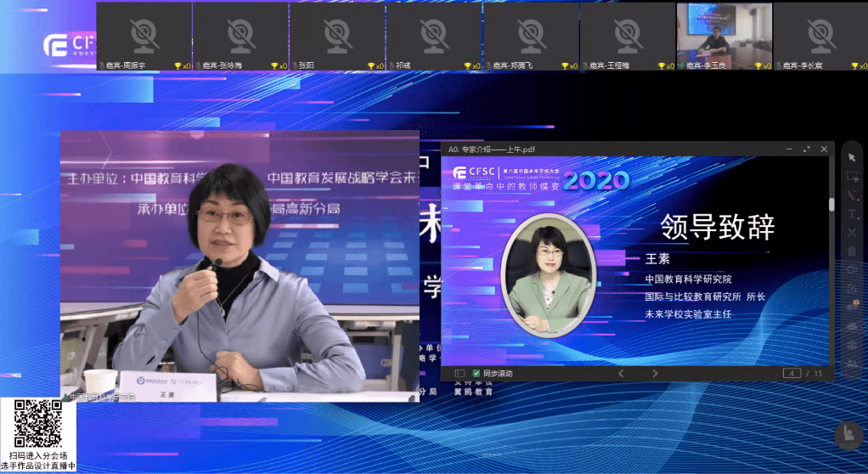Toggle the PDF sidebar panel icon

click(x=459, y=373)
